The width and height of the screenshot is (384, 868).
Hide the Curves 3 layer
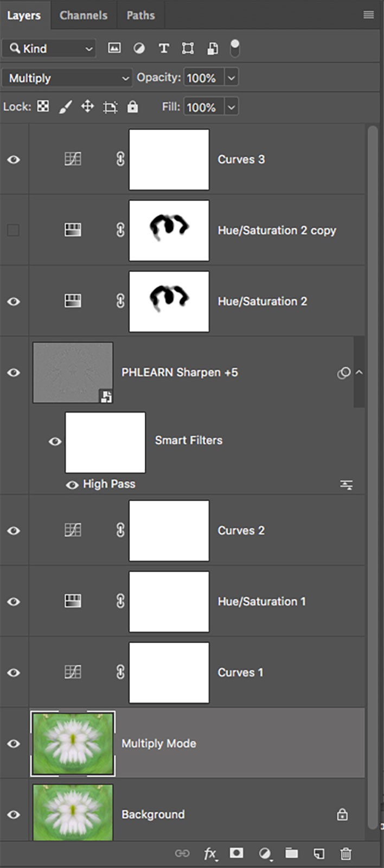tap(14, 159)
